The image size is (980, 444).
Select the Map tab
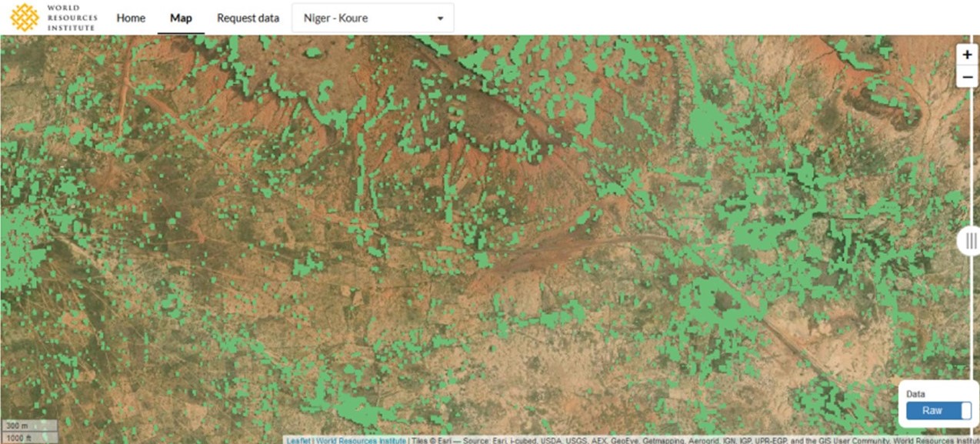click(x=181, y=18)
